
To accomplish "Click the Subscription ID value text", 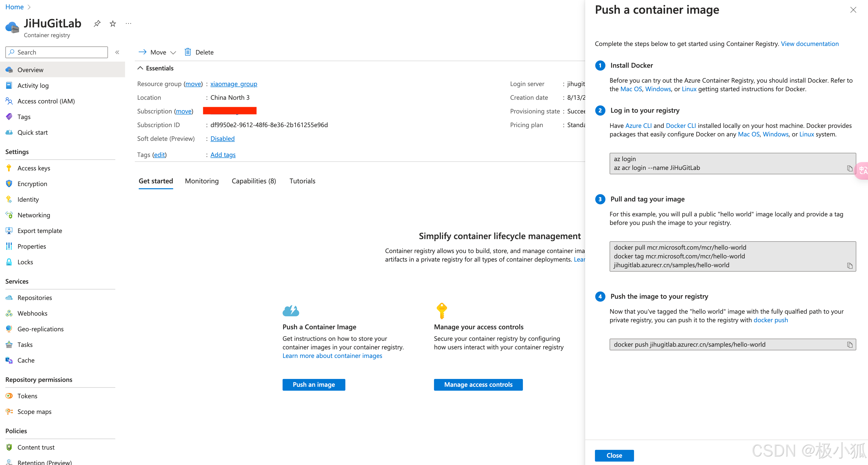I will [269, 125].
